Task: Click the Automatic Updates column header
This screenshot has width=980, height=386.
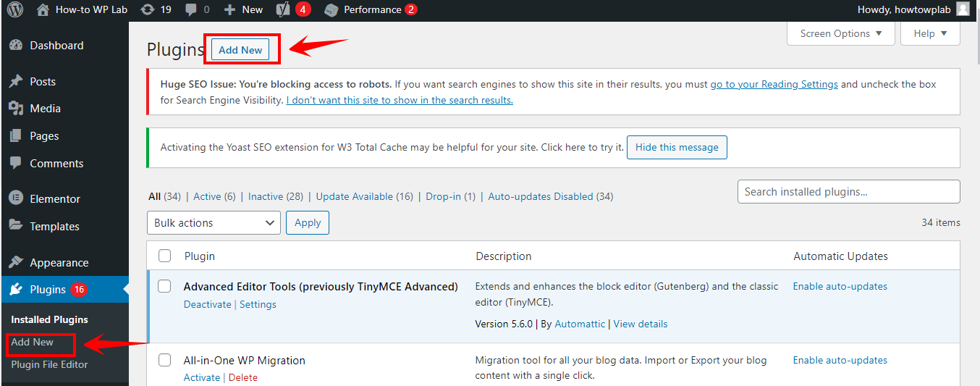Action: click(840, 256)
